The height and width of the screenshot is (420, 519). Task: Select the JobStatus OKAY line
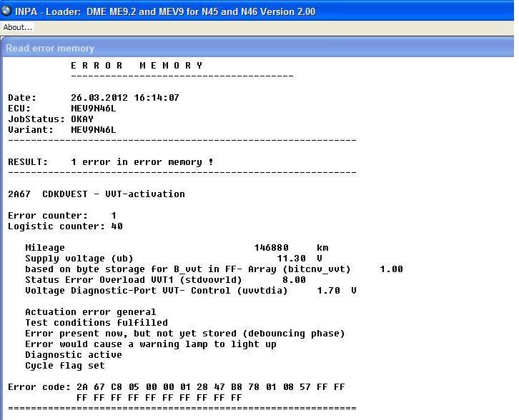click(50, 119)
